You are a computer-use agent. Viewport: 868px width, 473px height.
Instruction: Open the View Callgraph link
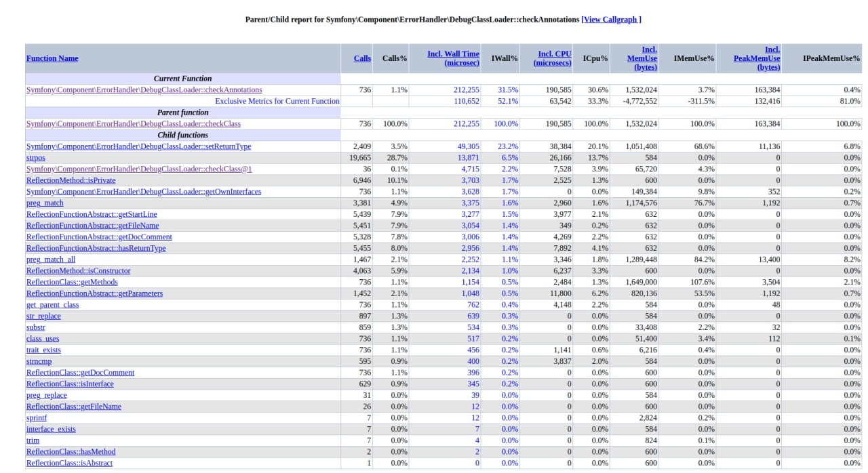tap(611, 20)
